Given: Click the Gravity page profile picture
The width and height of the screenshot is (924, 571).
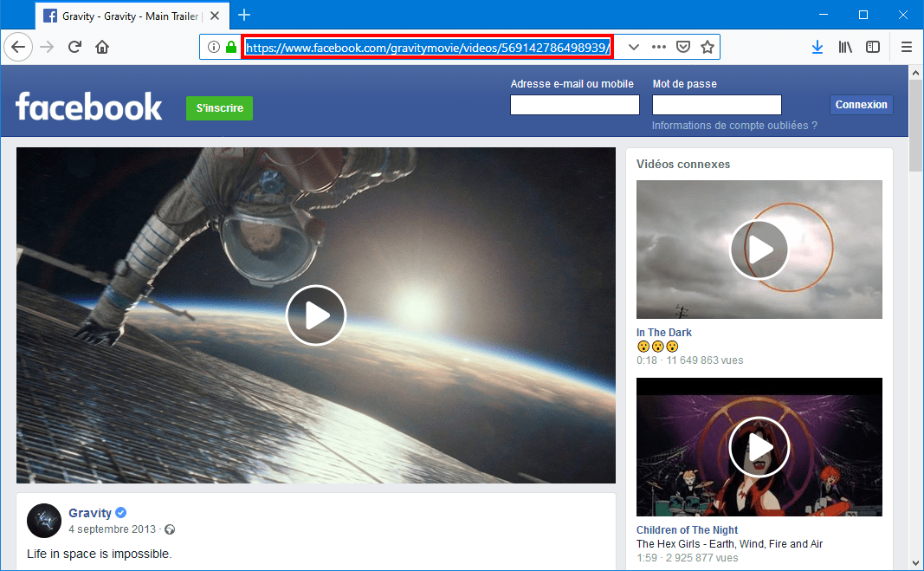Looking at the screenshot, I should (44, 521).
